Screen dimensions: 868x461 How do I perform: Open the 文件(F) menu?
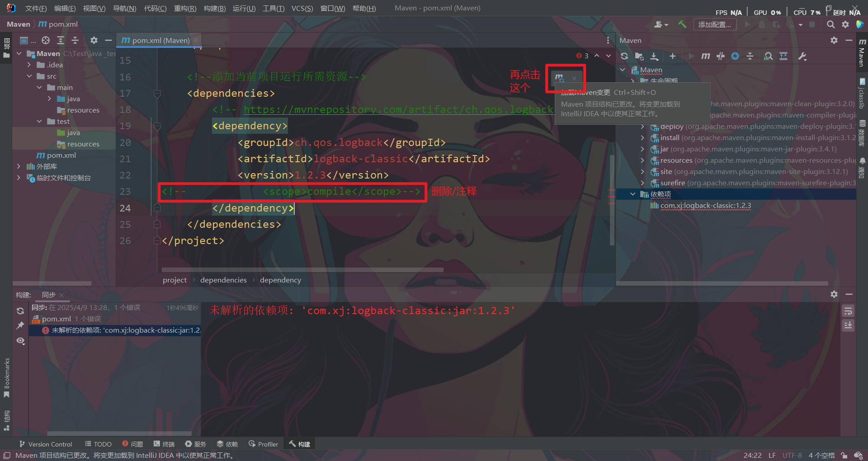36,8
